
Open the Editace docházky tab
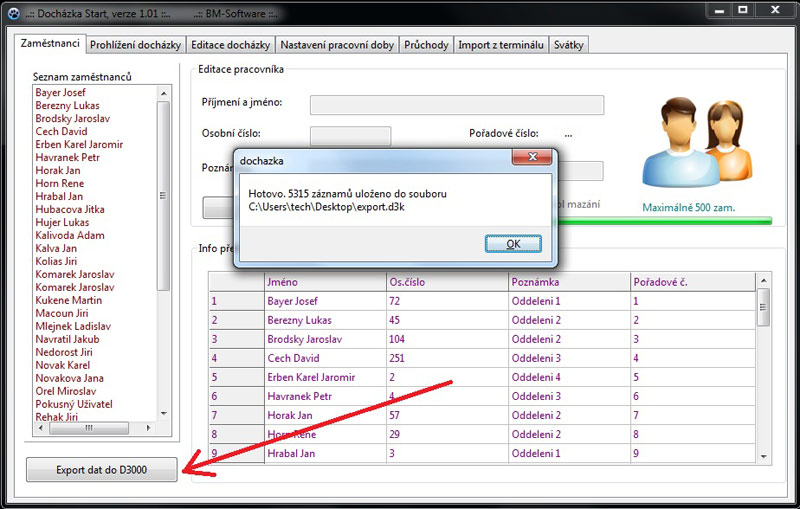pos(230,45)
